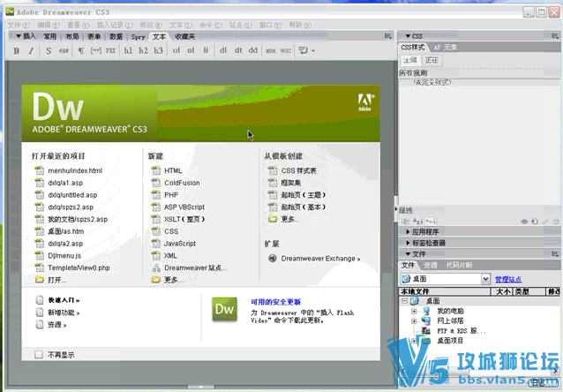Expand 网上邻居 tree node
563x392 pixels.
click(414, 320)
